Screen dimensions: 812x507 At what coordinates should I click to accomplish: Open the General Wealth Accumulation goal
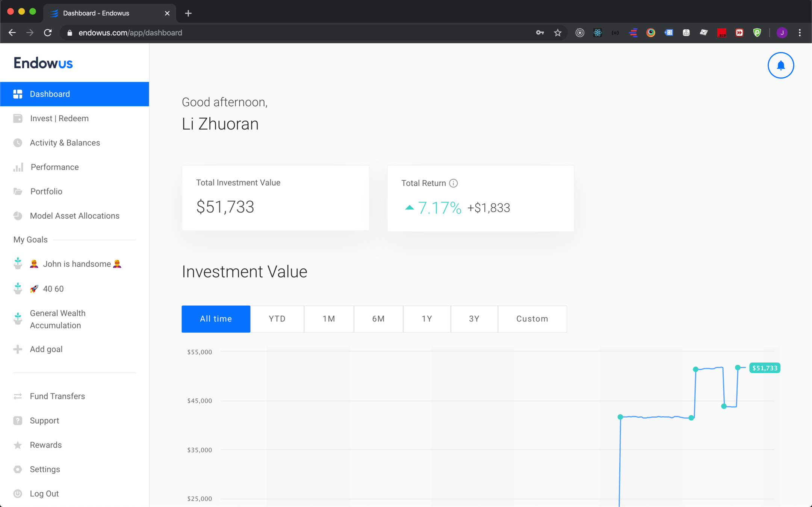pyautogui.click(x=57, y=319)
